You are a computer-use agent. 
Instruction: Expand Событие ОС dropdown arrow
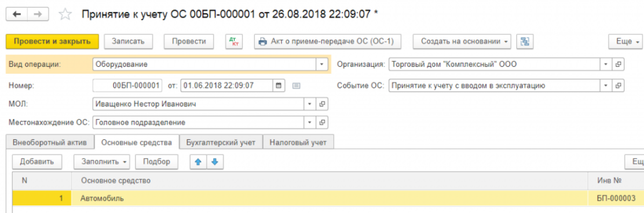tap(606, 85)
